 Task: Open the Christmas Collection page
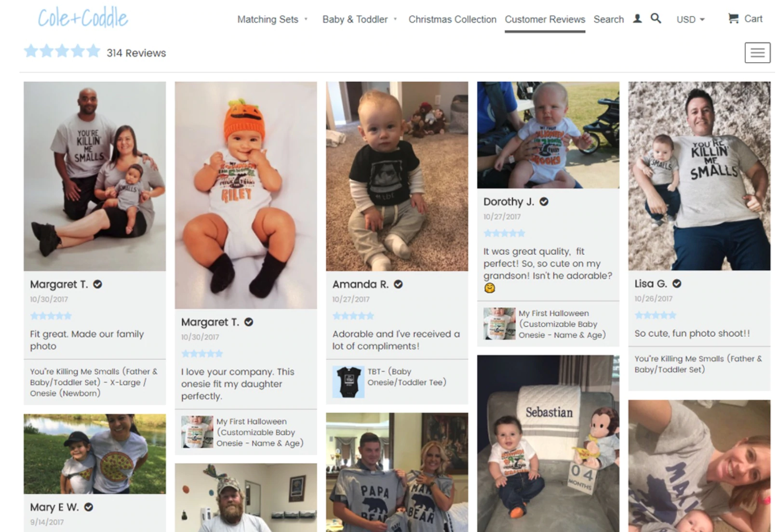click(452, 19)
